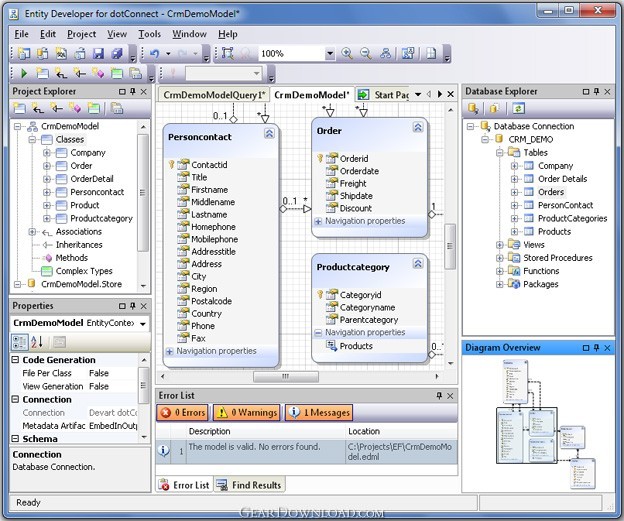Click the New Model toolbar icon
The image size is (624, 521).
point(24,53)
